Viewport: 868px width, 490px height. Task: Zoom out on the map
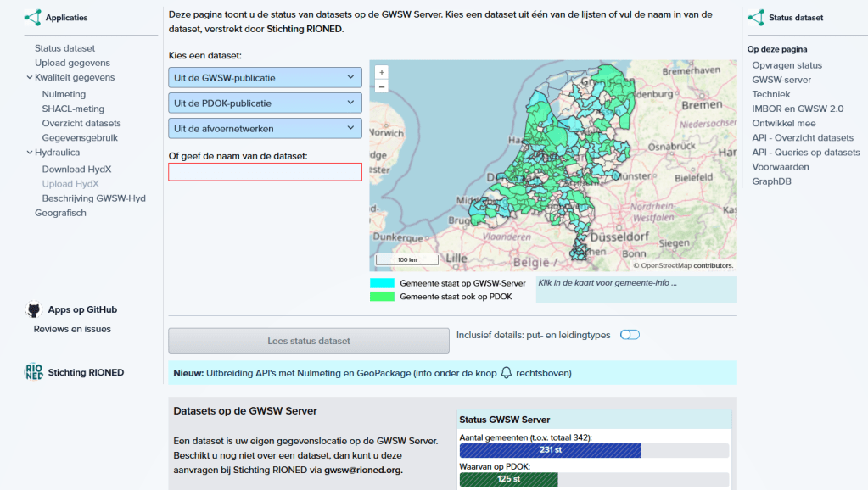coord(381,86)
